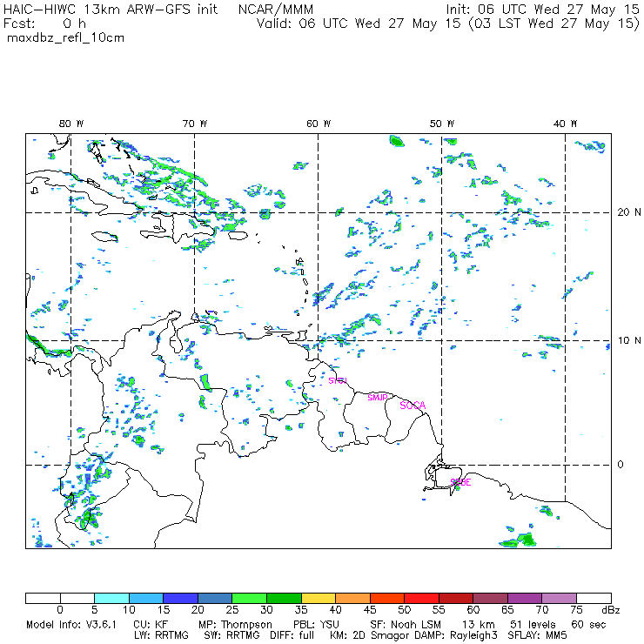Click the "60 sec" timestep text

[x=588, y=625]
